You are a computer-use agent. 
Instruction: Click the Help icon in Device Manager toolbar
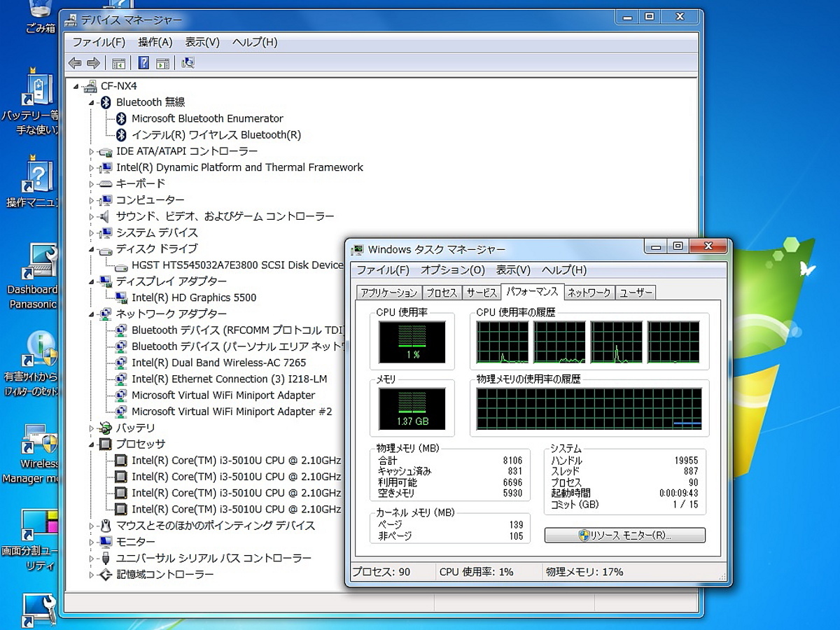pos(143,63)
